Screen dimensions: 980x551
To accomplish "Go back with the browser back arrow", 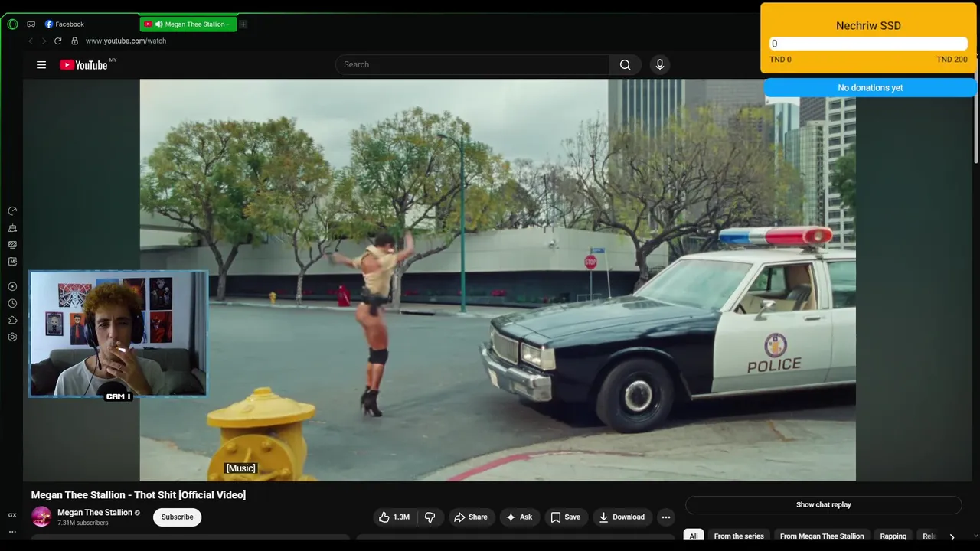I will tap(31, 41).
